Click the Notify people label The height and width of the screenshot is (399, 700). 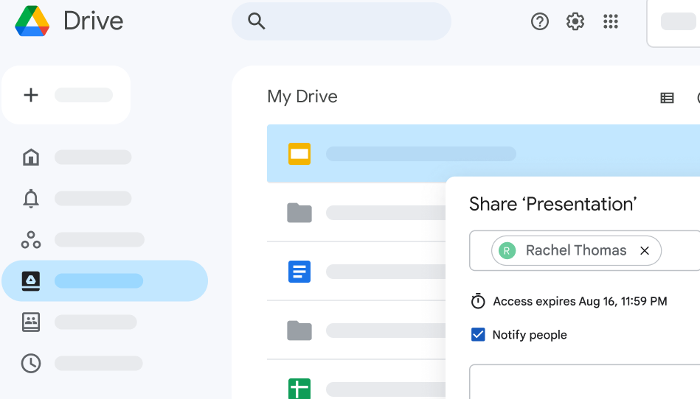[x=529, y=335]
